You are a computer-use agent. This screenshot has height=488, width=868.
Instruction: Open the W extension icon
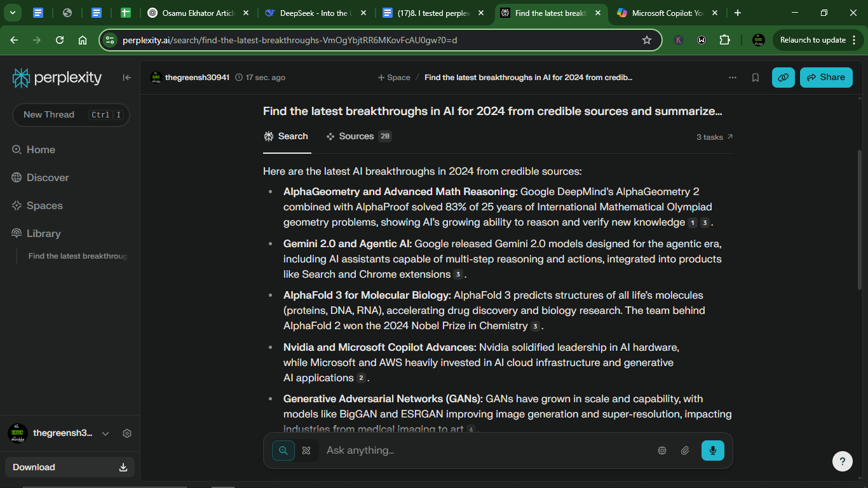(702, 40)
